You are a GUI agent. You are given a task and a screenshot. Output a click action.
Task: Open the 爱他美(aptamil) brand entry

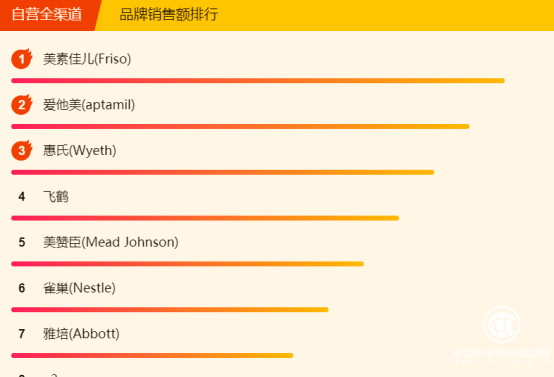[89, 105]
